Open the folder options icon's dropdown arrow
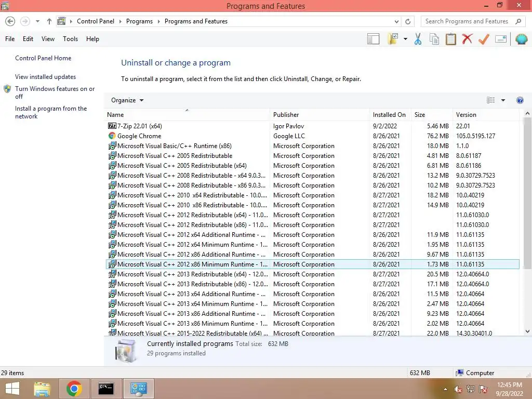This screenshot has height=399, width=532. (x=405, y=39)
